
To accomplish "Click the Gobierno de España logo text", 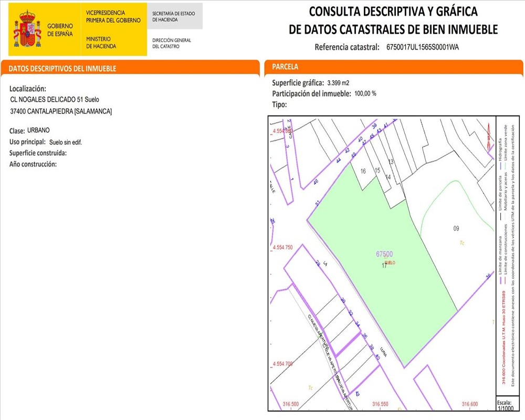I will point(60,30).
